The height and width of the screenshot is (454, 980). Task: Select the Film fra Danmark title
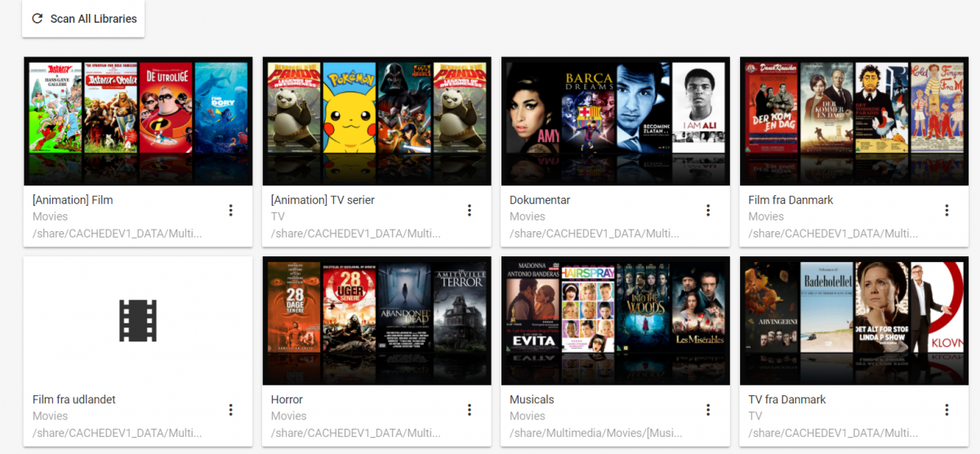[791, 200]
